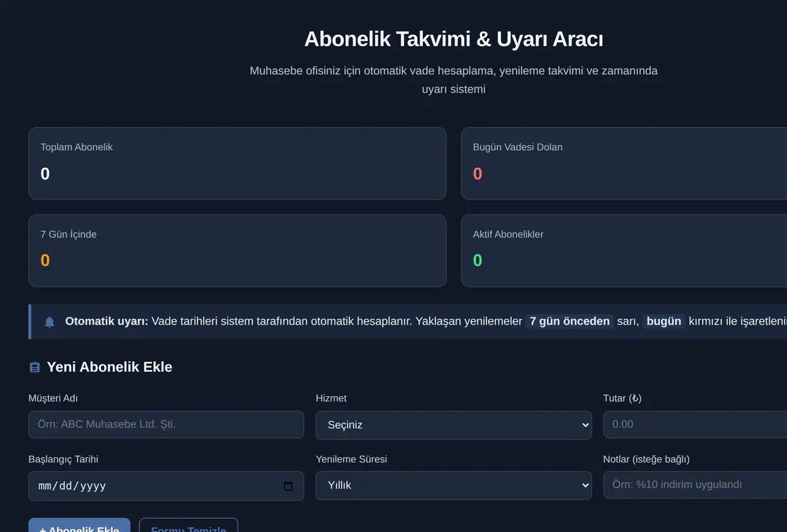Click the Formu Temizle button
Screen dimensions: 787x532
point(188,525)
